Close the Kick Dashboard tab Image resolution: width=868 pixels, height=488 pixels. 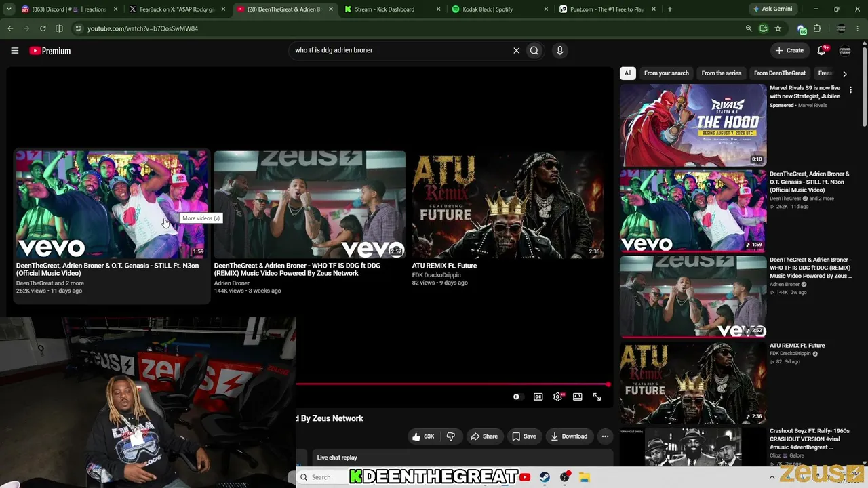tap(438, 9)
